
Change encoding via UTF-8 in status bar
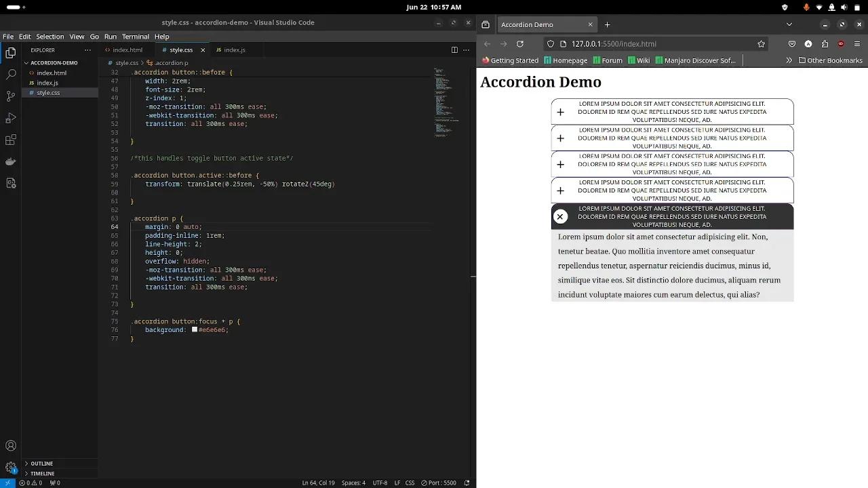[380, 483]
